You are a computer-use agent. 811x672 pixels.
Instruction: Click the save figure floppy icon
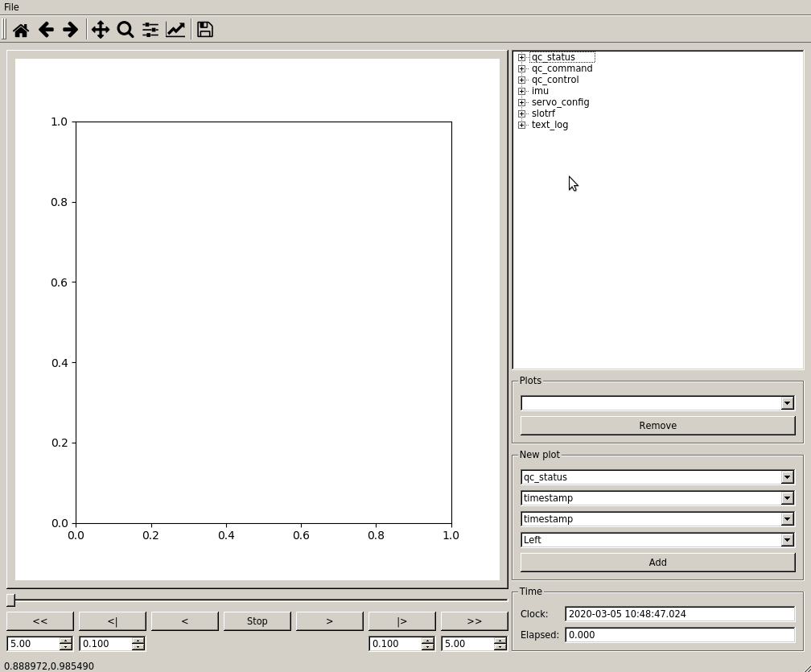(204, 29)
